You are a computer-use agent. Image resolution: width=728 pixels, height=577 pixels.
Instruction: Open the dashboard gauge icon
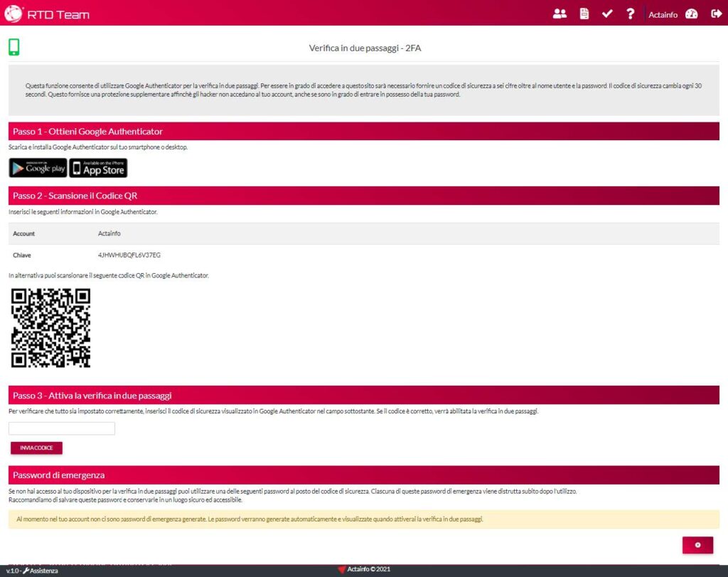[x=691, y=14]
